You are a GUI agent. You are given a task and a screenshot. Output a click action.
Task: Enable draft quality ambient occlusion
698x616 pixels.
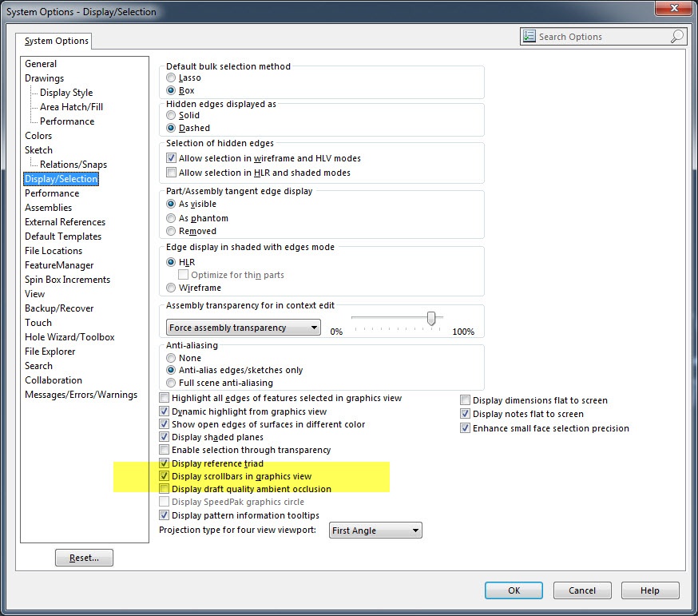coord(165,489)
